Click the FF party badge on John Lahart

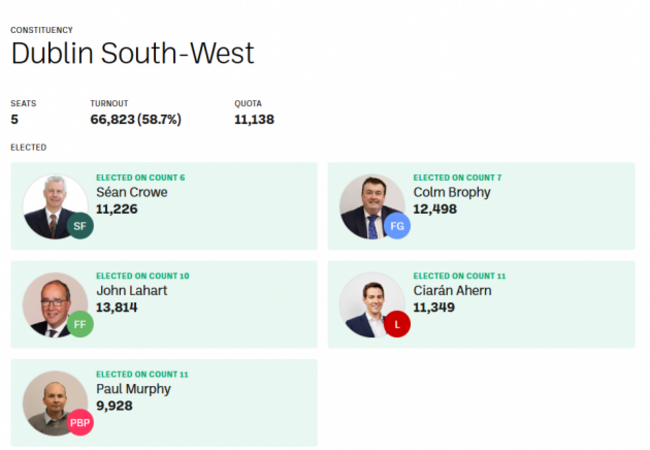point(80,324)
